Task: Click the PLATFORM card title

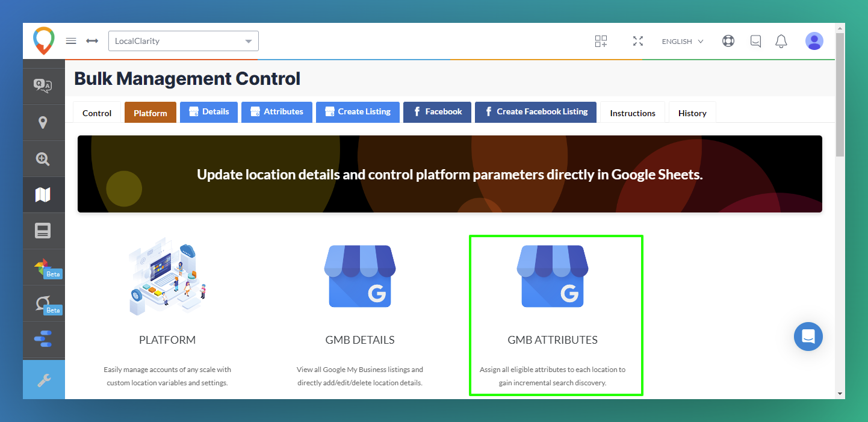Action: point(167,340)
